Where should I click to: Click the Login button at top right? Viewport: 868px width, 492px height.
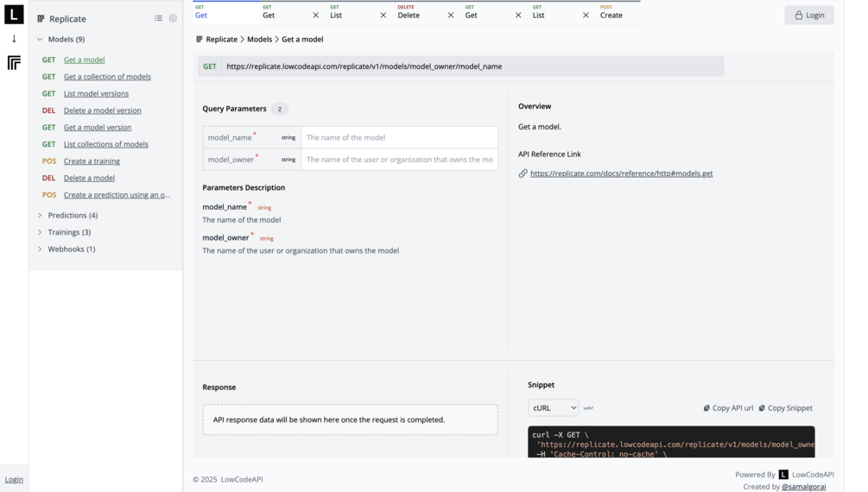click(808, 15)
